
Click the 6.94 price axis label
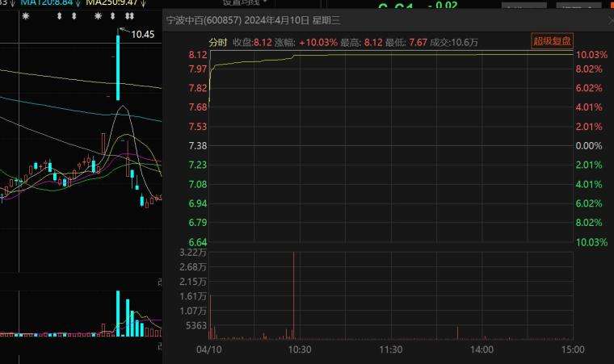pos(198,203)
